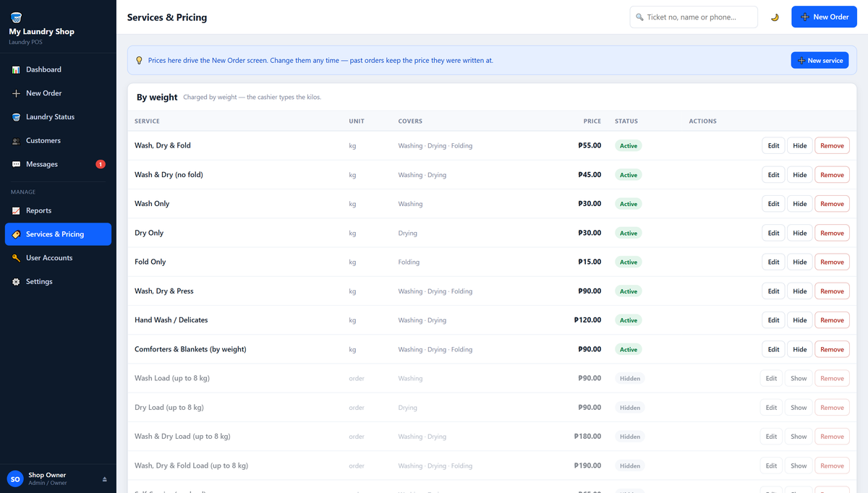Open User Accounts page
Viewport: 868px width, 493px height.
pos(58,258)
